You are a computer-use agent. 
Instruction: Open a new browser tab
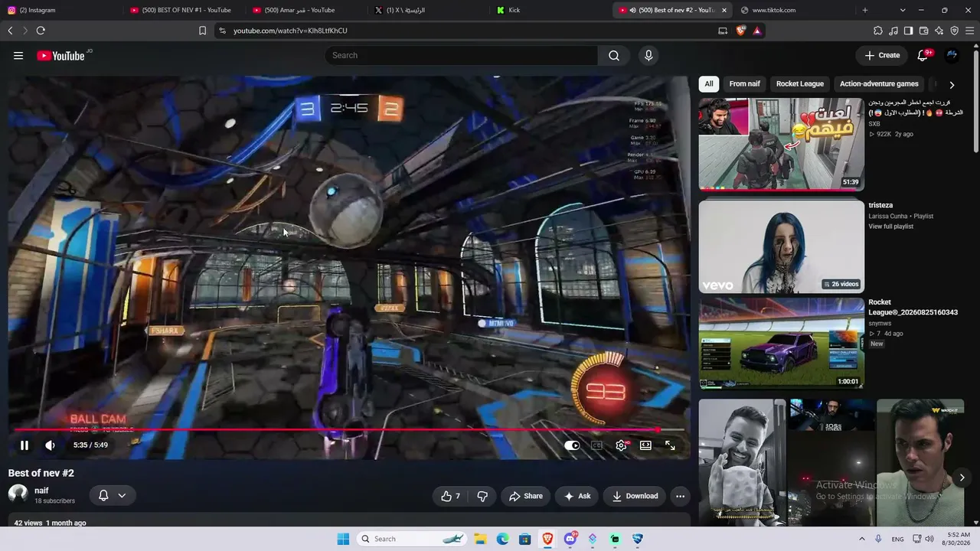[x=865, y=10]
